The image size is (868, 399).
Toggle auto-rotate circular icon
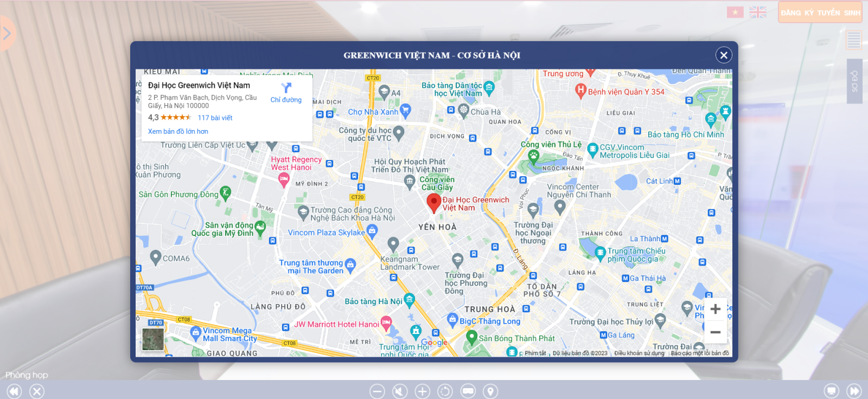click(445, 391)
